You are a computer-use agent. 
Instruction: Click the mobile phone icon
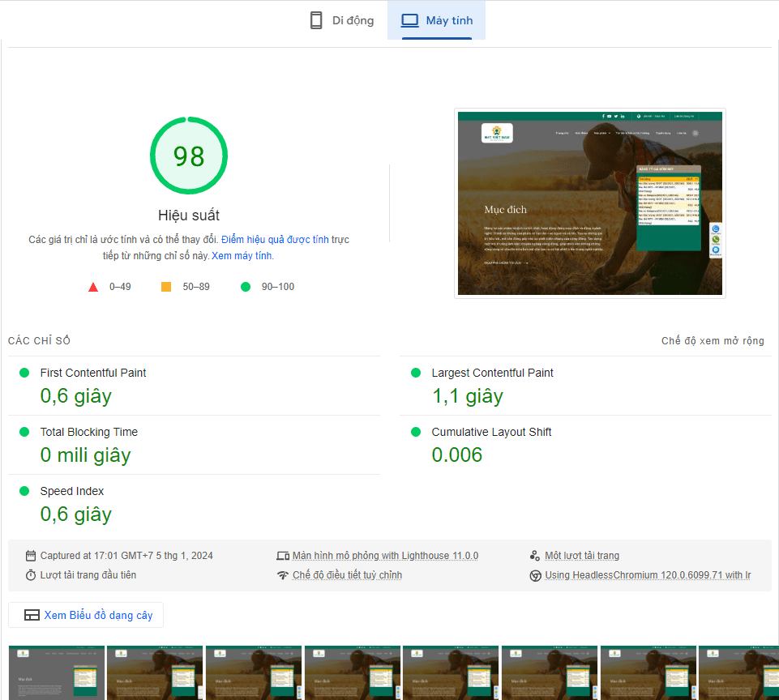point(316,20)
